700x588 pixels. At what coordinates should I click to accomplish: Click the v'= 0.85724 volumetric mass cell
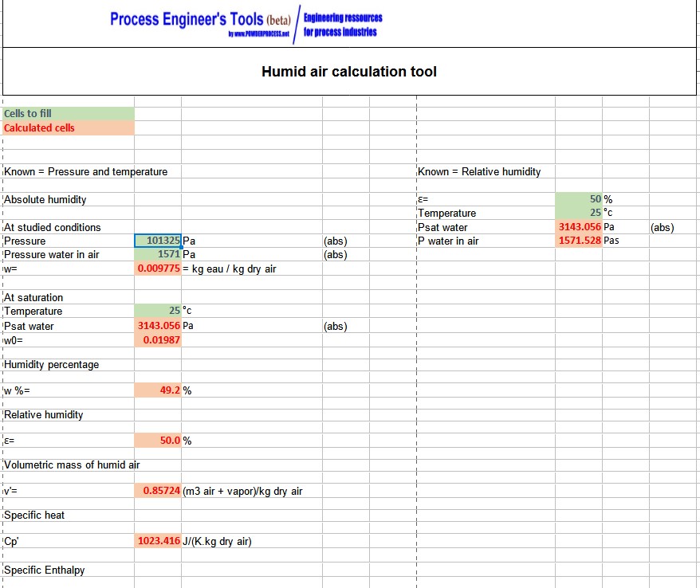click(x=159, y=490)
